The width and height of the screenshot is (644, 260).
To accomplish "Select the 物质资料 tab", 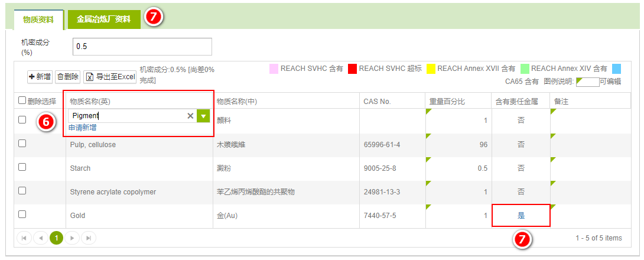I will point(38,19).
